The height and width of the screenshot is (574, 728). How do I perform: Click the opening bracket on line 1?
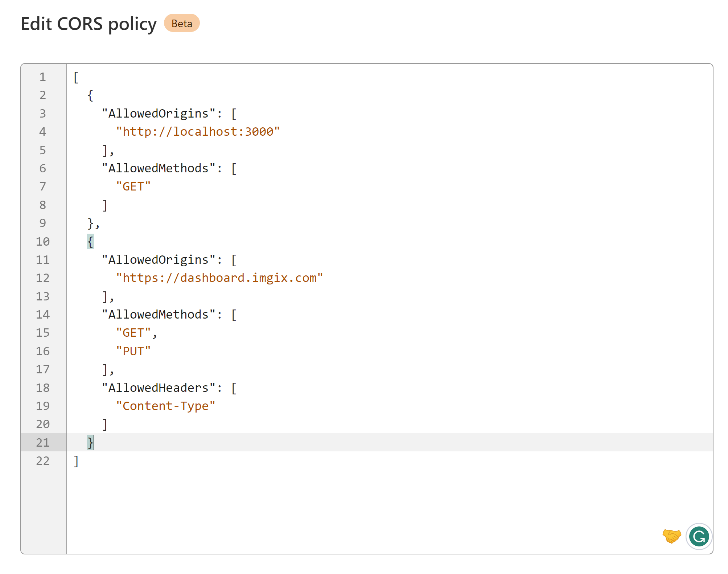[x=75, y=77]
